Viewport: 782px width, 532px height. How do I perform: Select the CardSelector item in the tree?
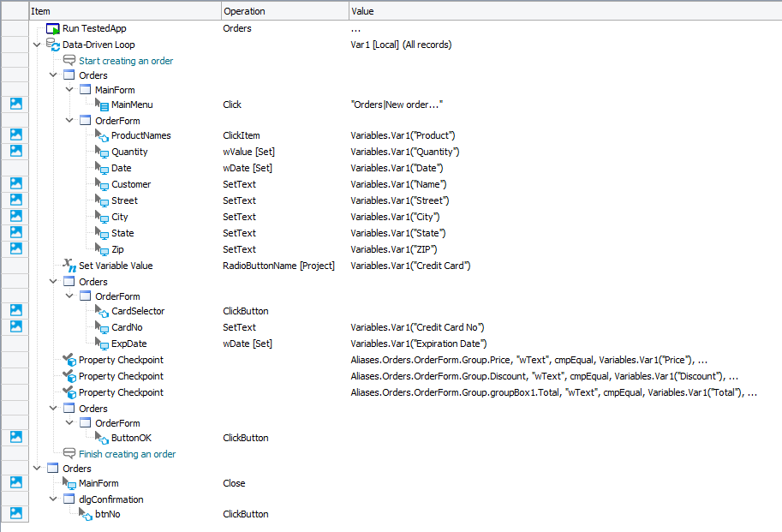[138, 311]
